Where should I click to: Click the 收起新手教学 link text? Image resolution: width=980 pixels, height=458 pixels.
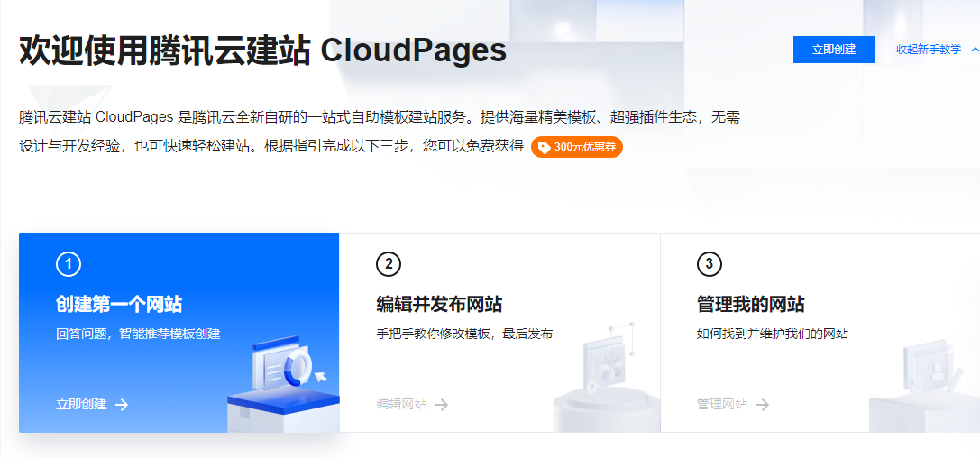pos(928,50)
